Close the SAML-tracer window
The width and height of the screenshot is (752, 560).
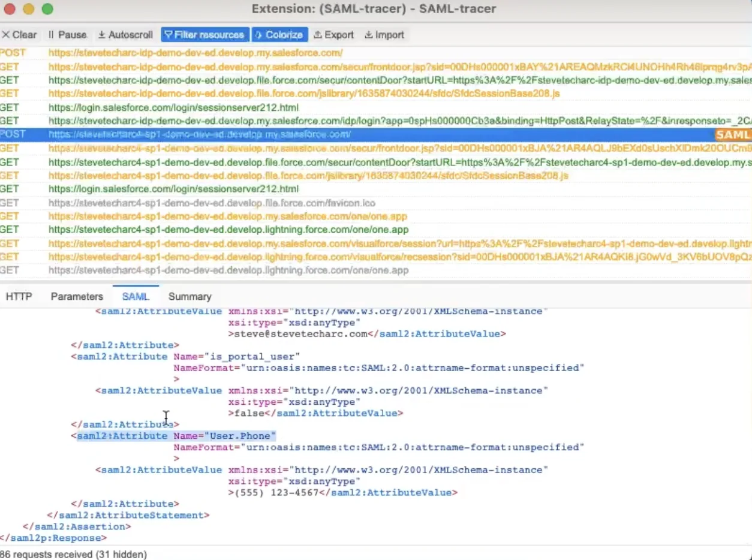(9, 9)
